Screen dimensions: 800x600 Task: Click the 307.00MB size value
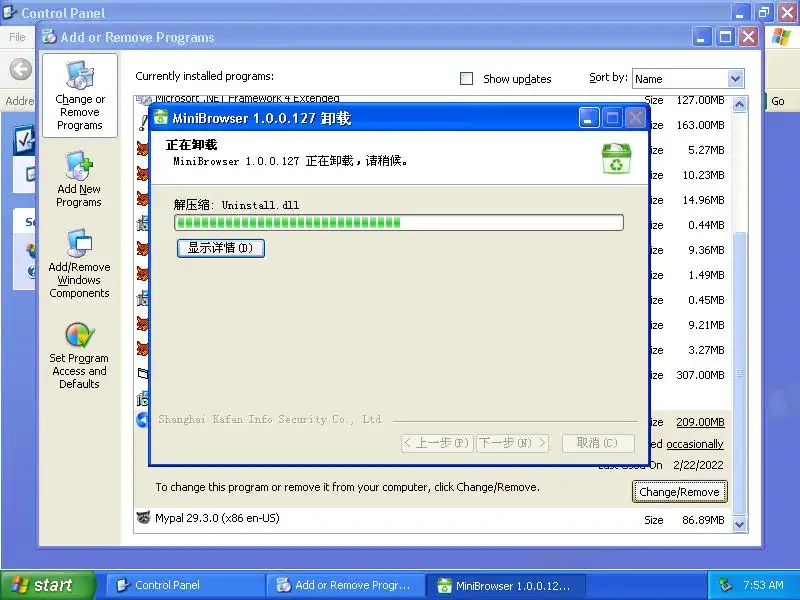click(700, 375)
